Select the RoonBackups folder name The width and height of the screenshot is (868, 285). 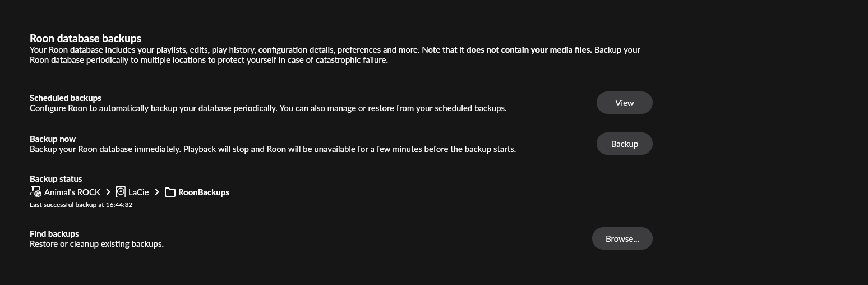pos(204,192)
